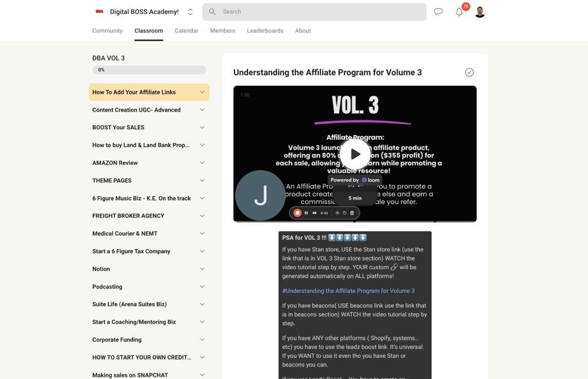Open the #Understanding the Affiliate Program link
Viewport: 588px width, 379px height.
click(x=348, y=291)
